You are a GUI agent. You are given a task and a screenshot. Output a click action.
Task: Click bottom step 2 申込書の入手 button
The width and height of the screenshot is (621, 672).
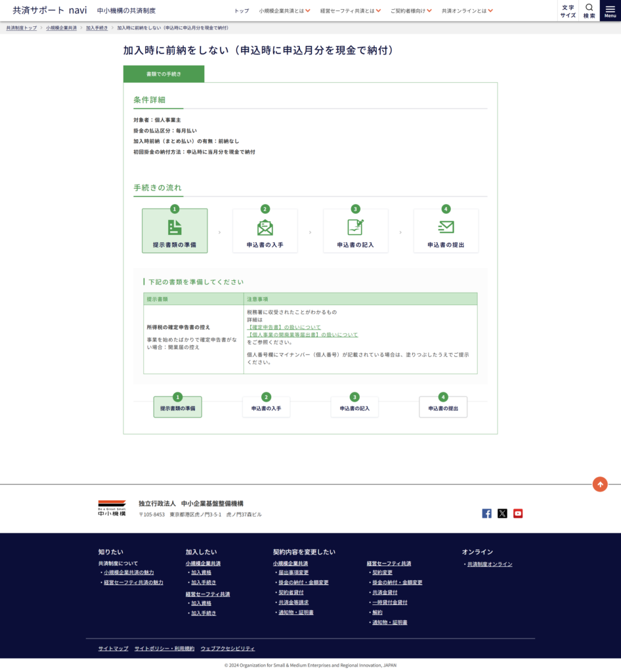266,407
